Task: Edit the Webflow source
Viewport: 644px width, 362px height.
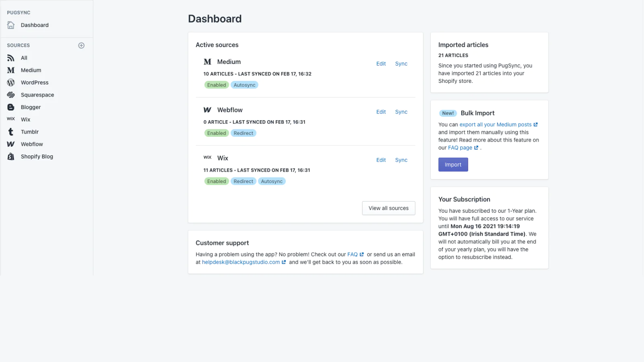Action: (381, 112)
